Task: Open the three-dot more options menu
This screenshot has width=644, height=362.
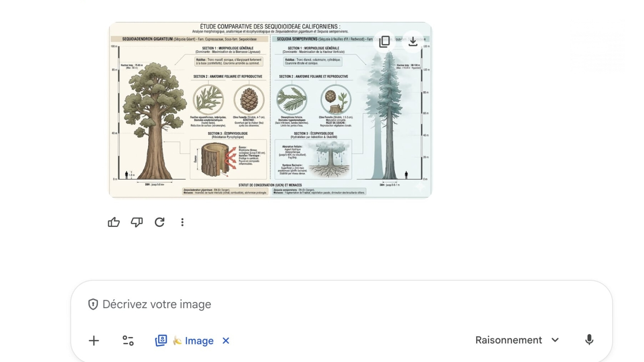Action: (182, 222)
